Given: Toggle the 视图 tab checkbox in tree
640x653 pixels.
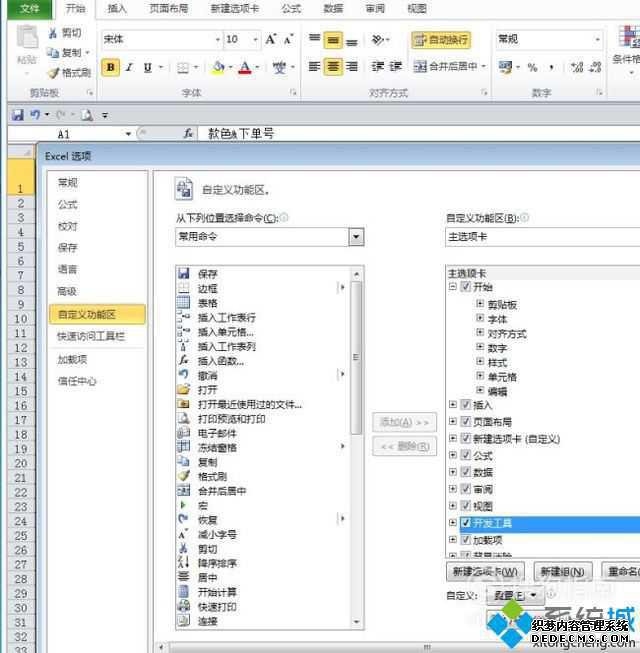Looking at the screenshot, I should tap(466, 506).
